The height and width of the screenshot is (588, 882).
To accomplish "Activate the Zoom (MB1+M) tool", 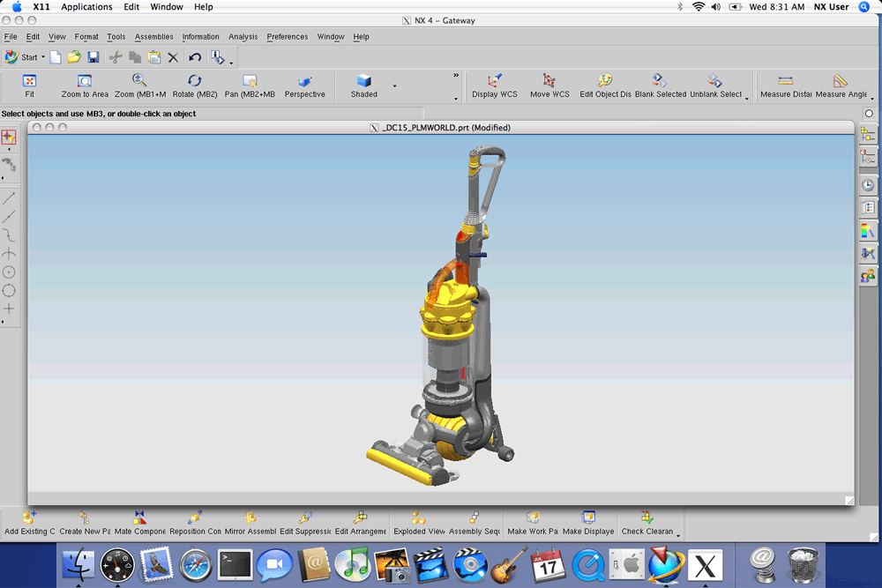I will (x=139, y=81).
